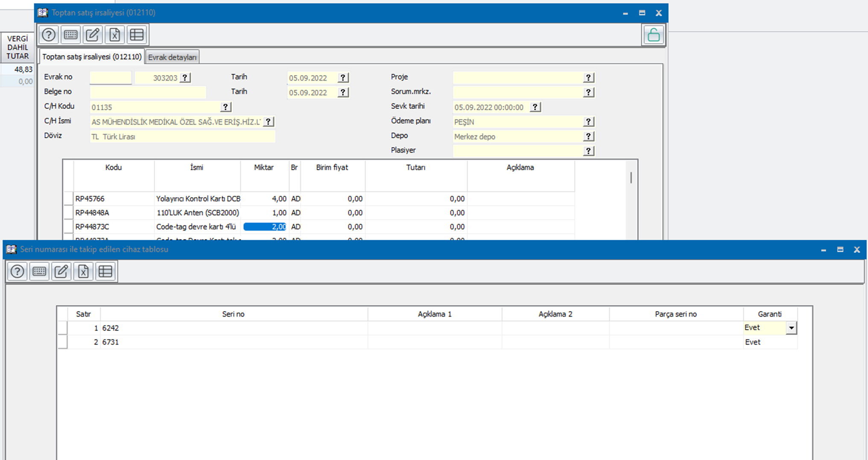
Task: Click cell 110'LUK Anten (SCB2000)
Action: click(x=198, y=213)
